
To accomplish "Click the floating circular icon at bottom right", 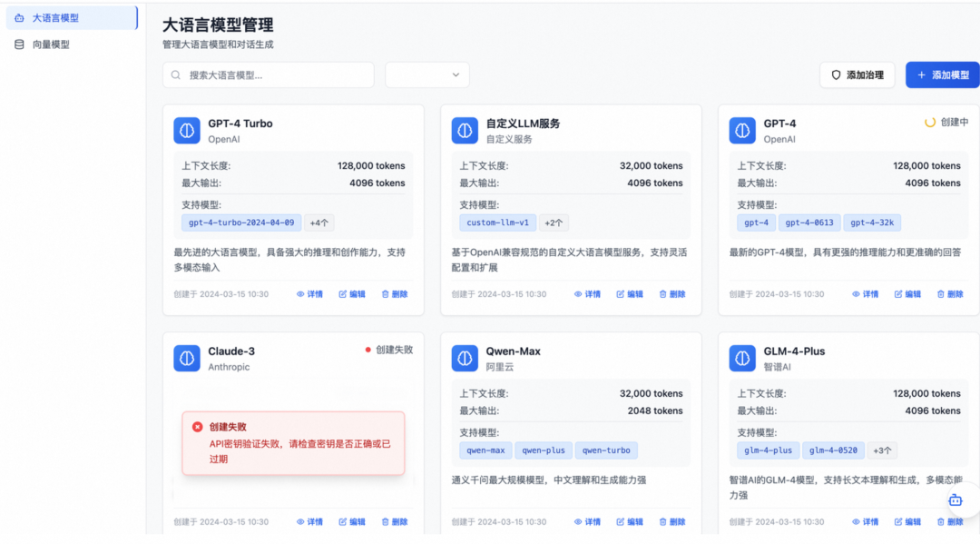I will [955, 500].
